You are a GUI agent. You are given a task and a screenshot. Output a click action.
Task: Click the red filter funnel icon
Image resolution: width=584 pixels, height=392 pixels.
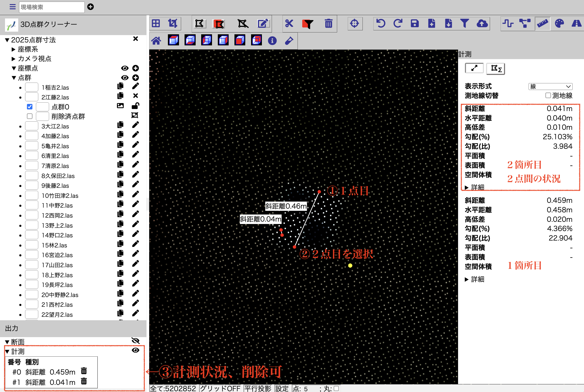pos(308,24)
